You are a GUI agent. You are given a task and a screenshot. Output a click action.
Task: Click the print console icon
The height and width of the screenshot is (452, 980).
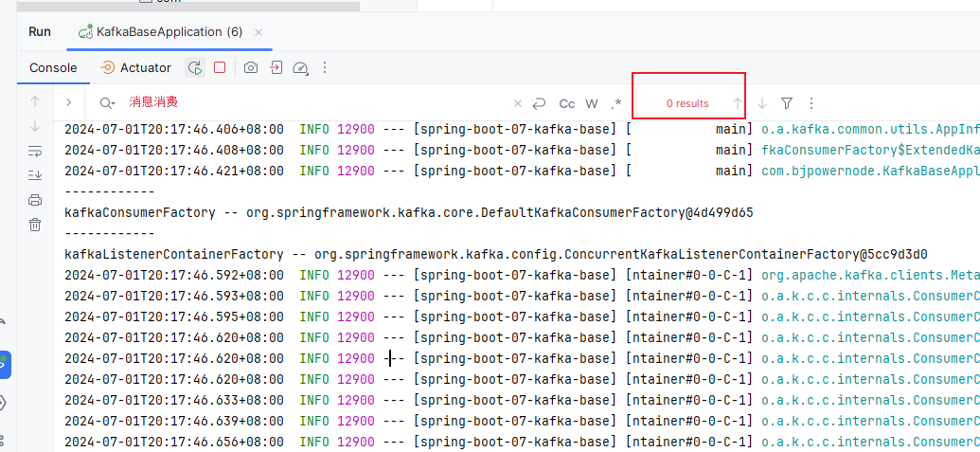coord(35,200)
